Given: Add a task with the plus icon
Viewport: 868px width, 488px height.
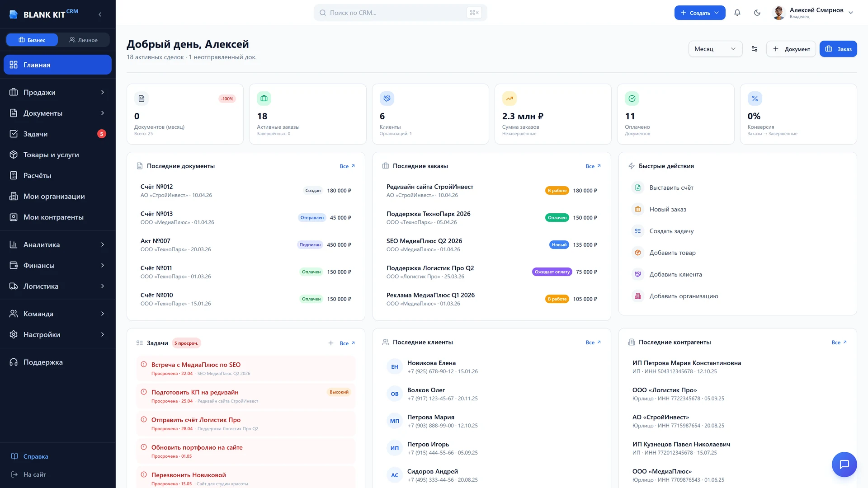Looking at the screenshot, I should pos(331,343).
